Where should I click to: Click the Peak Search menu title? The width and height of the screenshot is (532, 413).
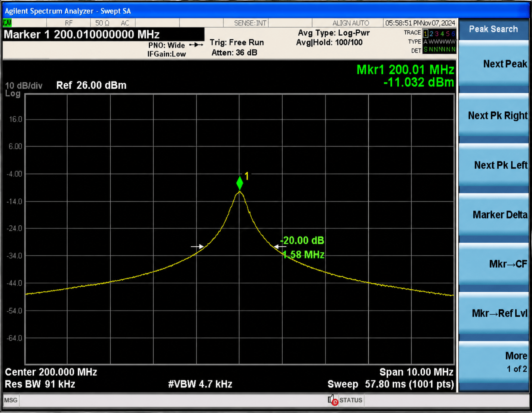pyautogui.click(x=493, y=29)
